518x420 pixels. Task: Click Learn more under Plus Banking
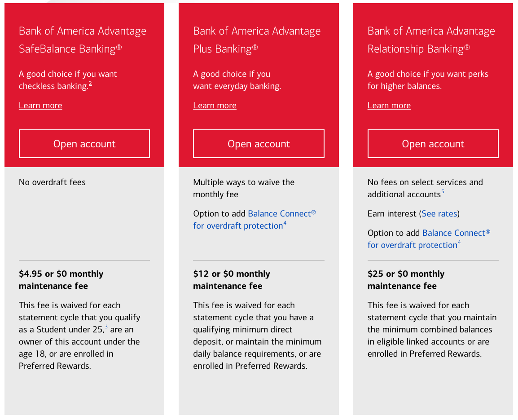[x=215, y=106]
